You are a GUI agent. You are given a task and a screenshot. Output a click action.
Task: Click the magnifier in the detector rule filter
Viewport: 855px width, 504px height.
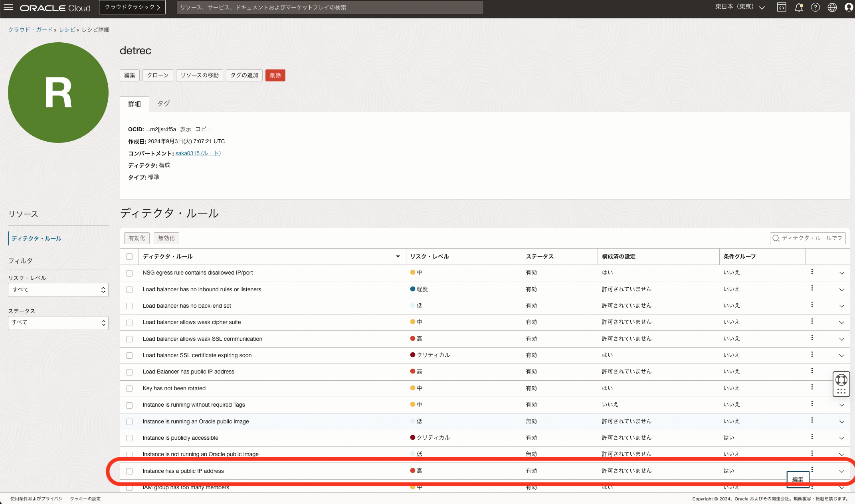click(x=776, y=238)
